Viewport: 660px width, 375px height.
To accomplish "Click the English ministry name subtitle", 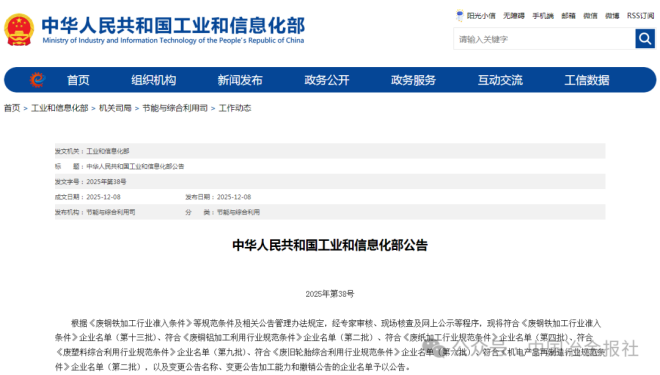I will point(173,40).
